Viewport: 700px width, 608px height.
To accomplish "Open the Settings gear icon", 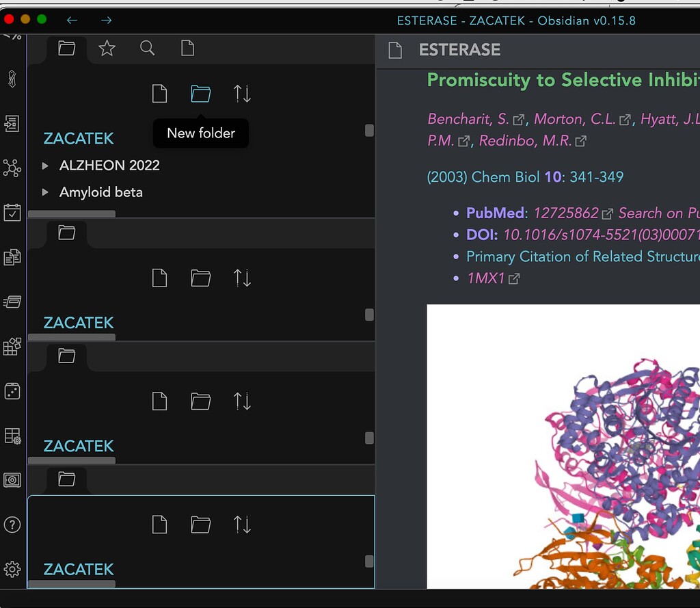I will coord(12,569).
